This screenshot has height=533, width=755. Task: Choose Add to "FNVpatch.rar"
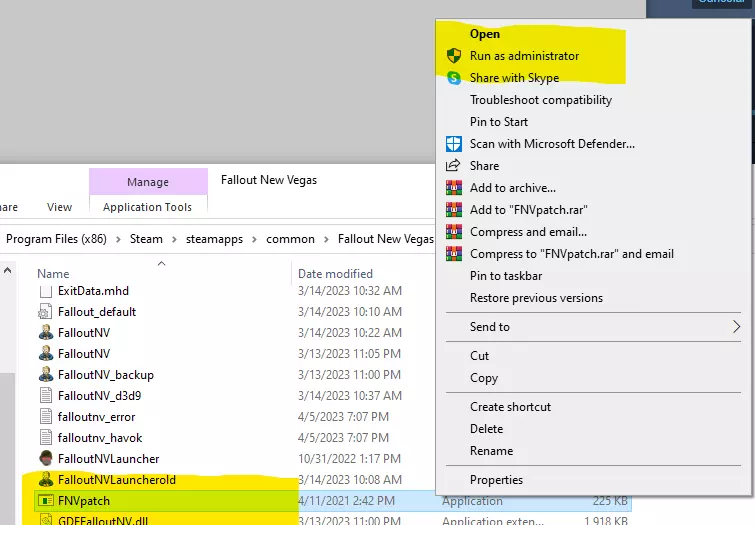click(529, 210)
